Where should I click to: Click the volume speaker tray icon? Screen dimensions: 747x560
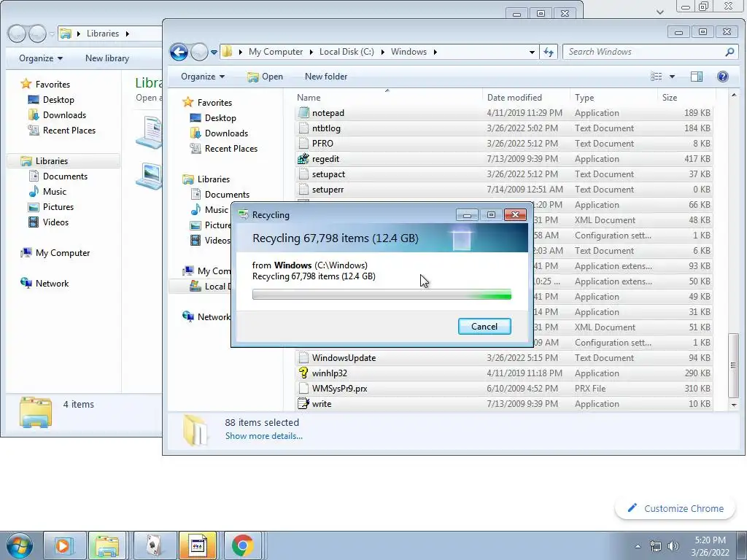click(x=673, y=546)
